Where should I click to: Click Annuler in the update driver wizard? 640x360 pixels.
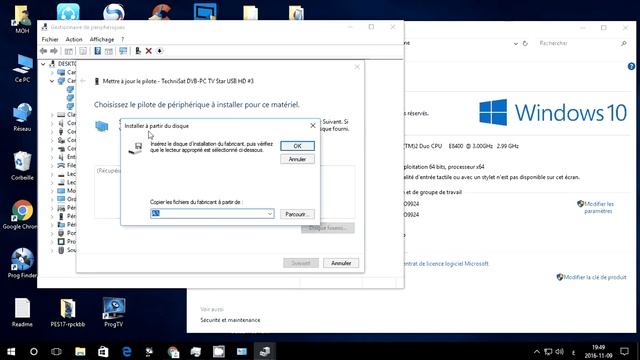click(x=341, y=263)
